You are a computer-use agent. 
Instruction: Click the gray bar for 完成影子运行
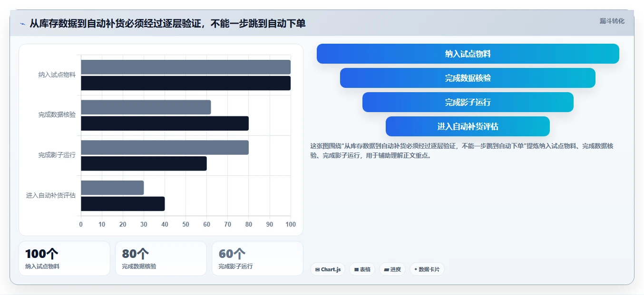(x=165, y=147)
